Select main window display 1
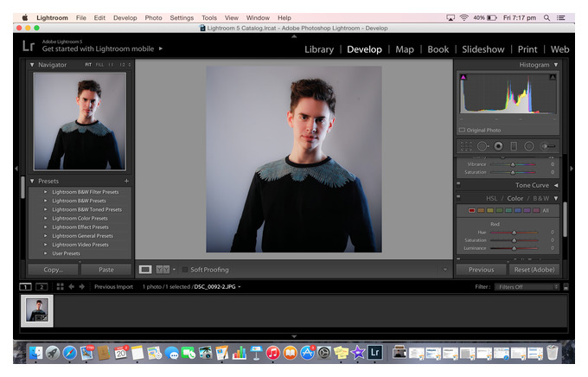The height and width of the screenshot is (377, 588). point(25,287)
